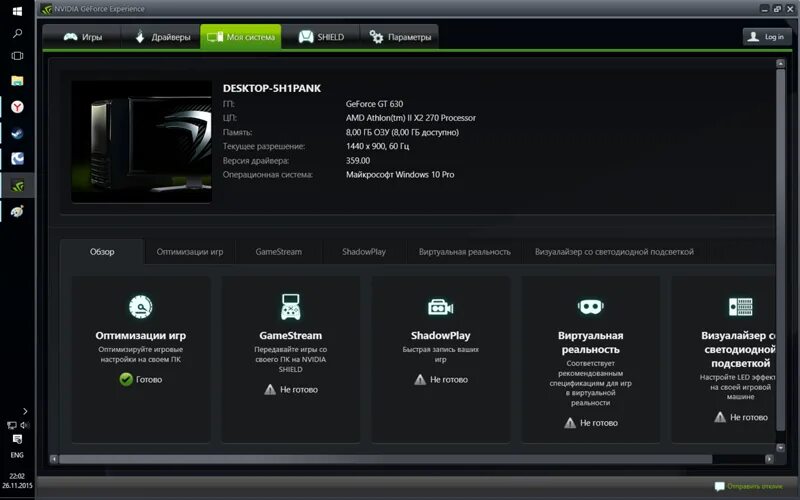800x500 pixels.
Task: Click the ShadowPlay camera icon
Action: [440, 307]
